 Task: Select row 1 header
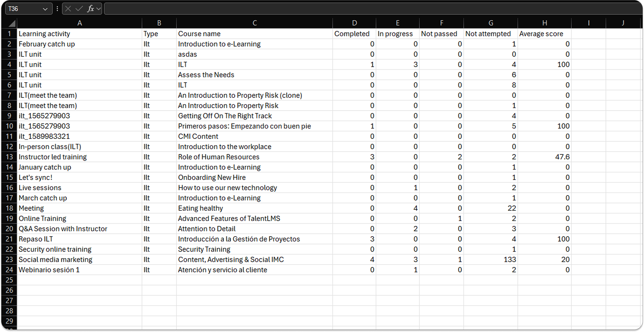click(9, 34)
